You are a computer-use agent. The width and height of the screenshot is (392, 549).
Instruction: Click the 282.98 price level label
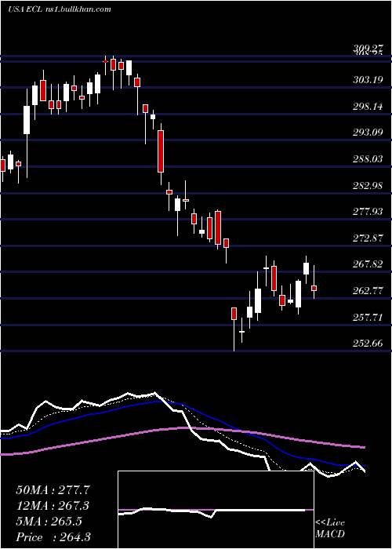[368, 185]
